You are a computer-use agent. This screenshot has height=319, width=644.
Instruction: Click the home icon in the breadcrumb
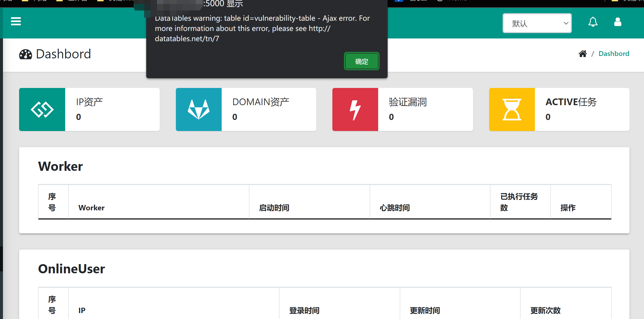[x=583, y=53]
